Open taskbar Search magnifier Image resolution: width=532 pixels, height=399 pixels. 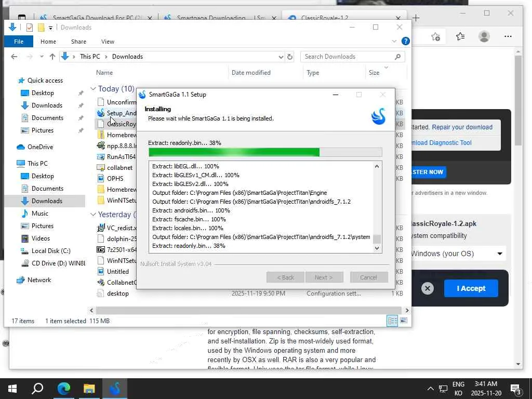[x=37, y=389]
